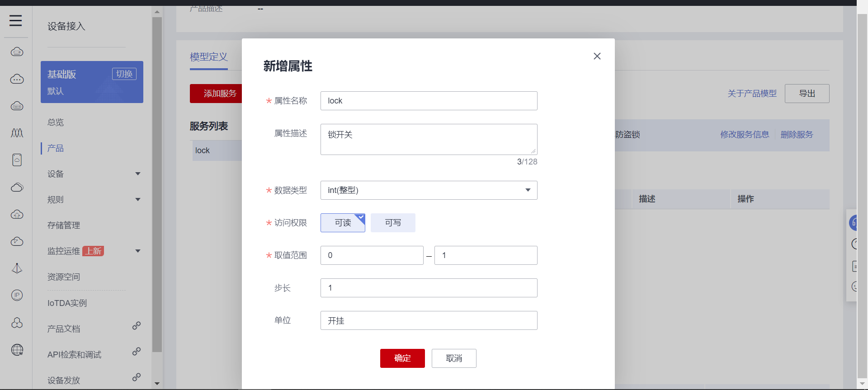Click the blue headset support icon
This screenshot has width=868, height=390.
(853, 223)
